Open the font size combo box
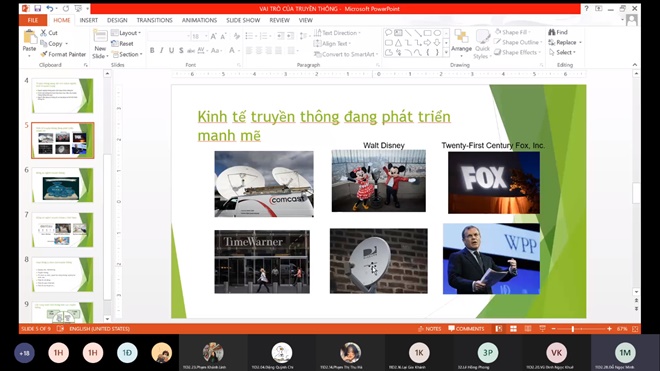 point(200,37)
